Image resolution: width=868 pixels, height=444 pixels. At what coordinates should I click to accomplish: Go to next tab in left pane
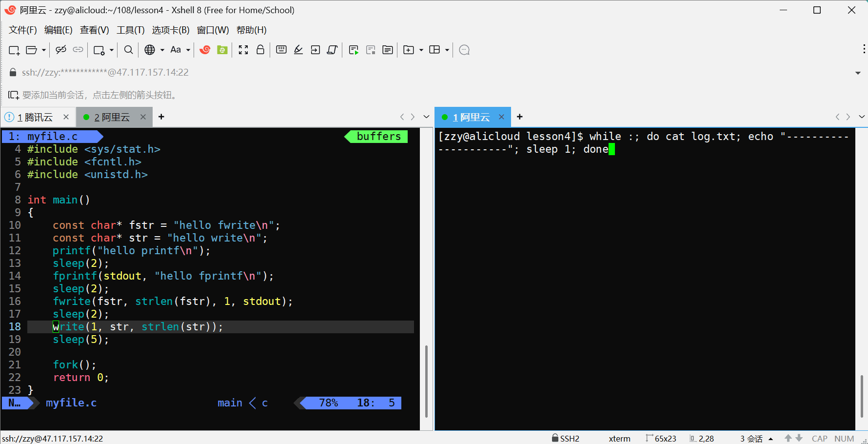click(x=413, y=117)
